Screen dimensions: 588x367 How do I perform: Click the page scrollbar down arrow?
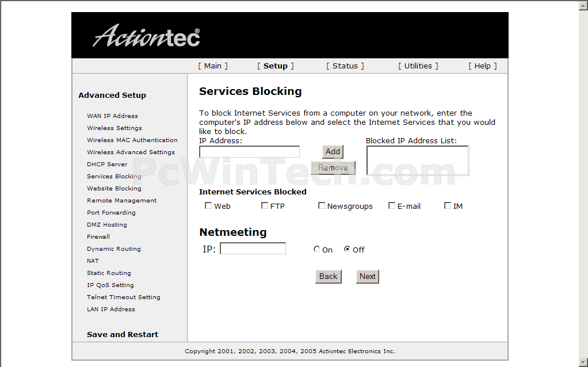click(584, 362)
